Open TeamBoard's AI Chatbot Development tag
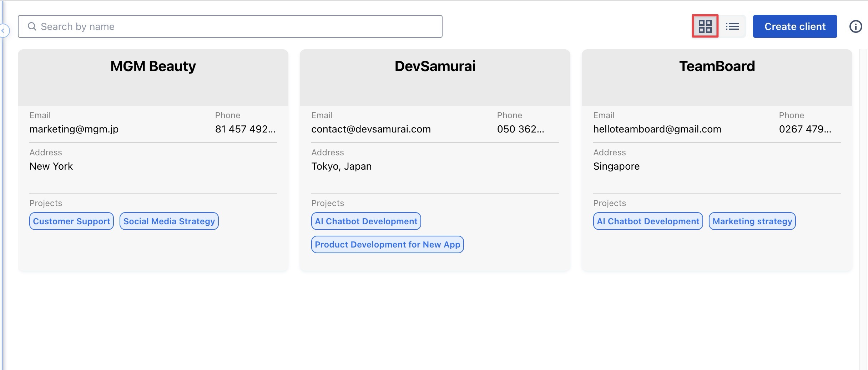Screen dimensions: 868x370 click(648, 221)
